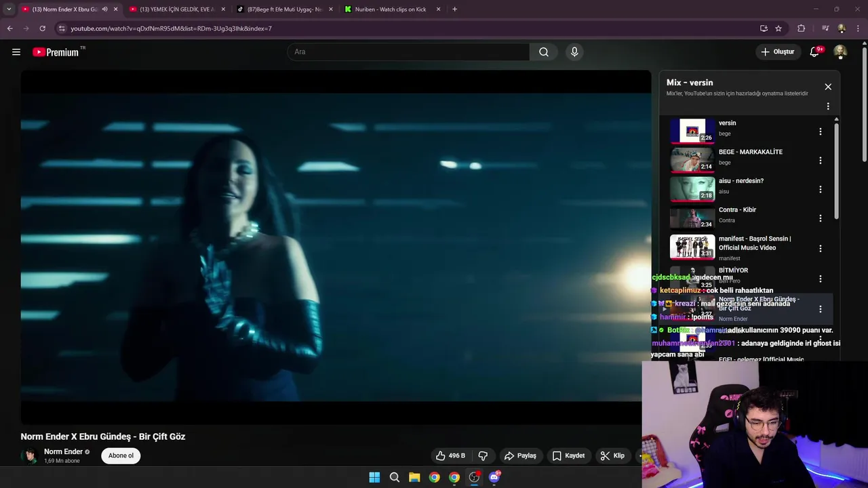Open OBS Studio from the taskbar
Image resolution: width=868 pixels, height=488 pixels.
click(x=474, y=477)
